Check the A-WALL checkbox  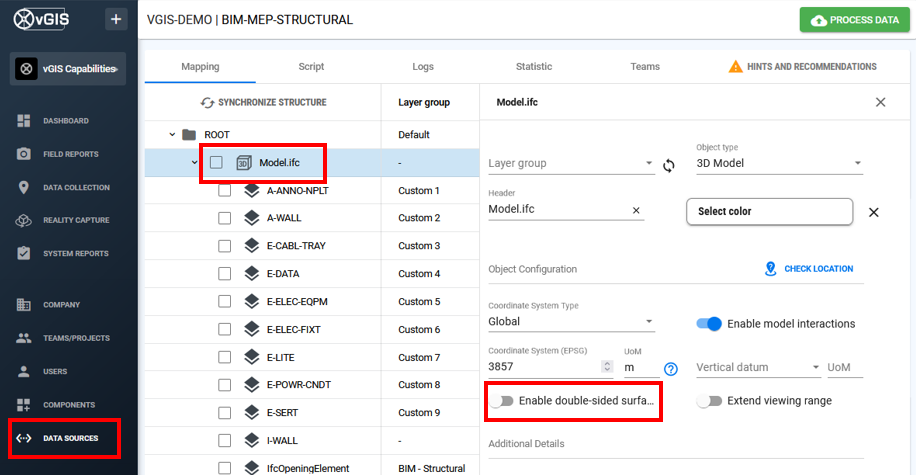coord(224,218)
